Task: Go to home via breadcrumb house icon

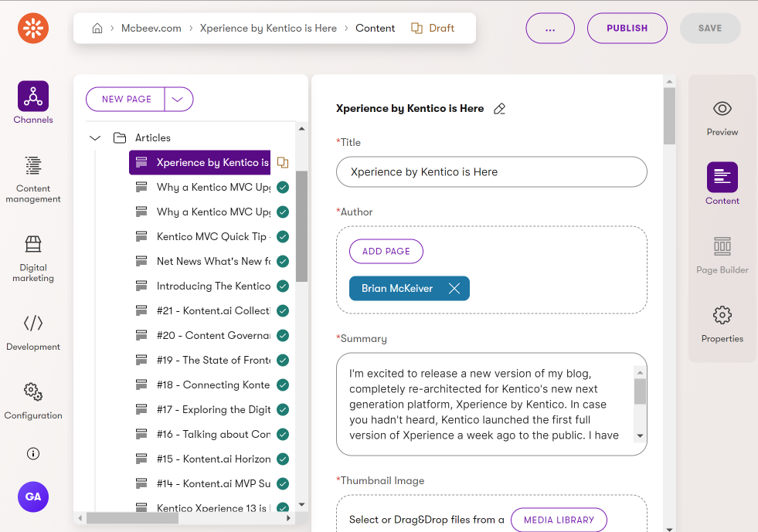Action: [x=97, y=28]
